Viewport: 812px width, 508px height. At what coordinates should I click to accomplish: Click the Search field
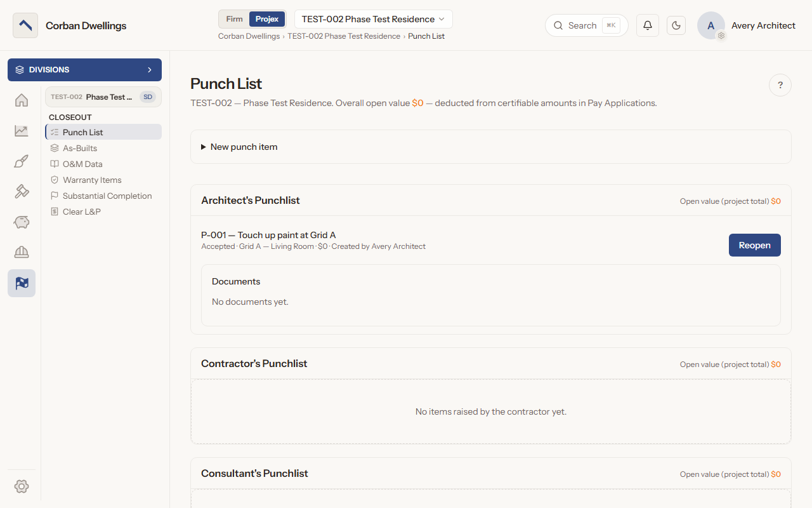587,25
